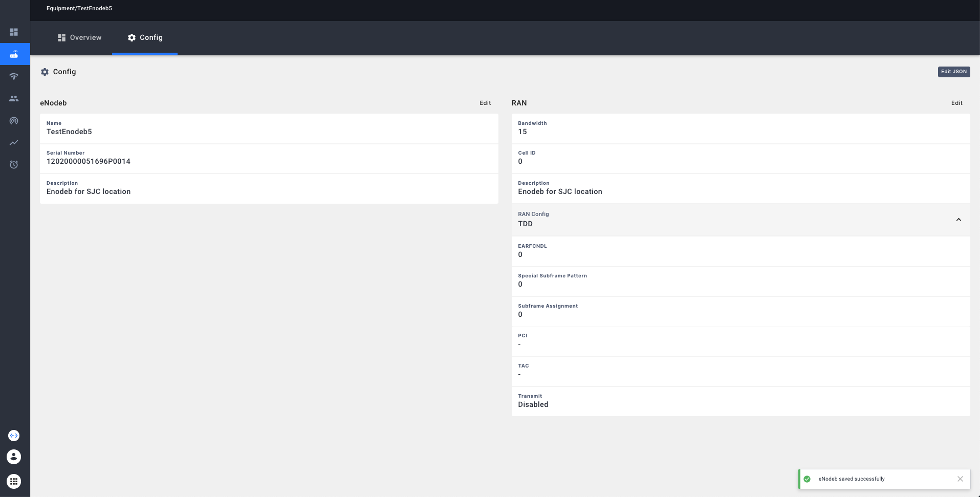
Task: Edit the eNodeb section
Action: point(485,103)
